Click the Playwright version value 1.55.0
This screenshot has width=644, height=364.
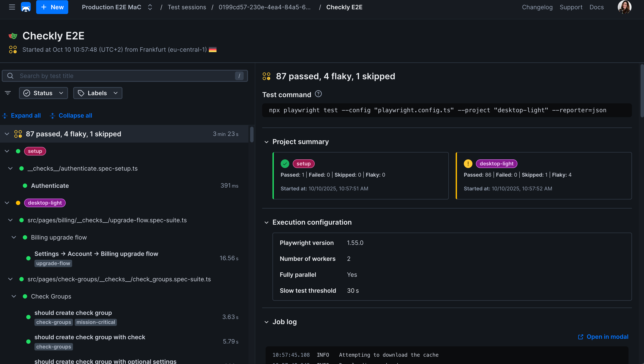(355, 243)
